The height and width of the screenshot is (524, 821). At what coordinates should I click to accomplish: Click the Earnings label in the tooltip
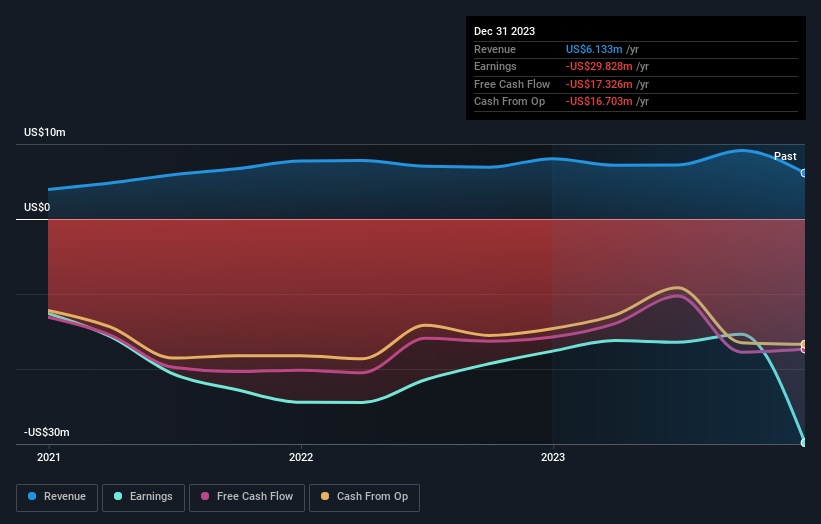495,66
